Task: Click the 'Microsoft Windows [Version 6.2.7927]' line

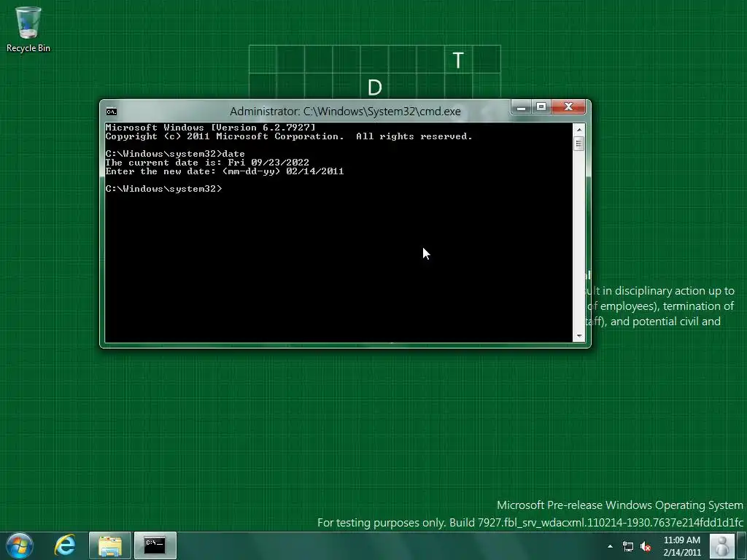Action: coord(210,128)
